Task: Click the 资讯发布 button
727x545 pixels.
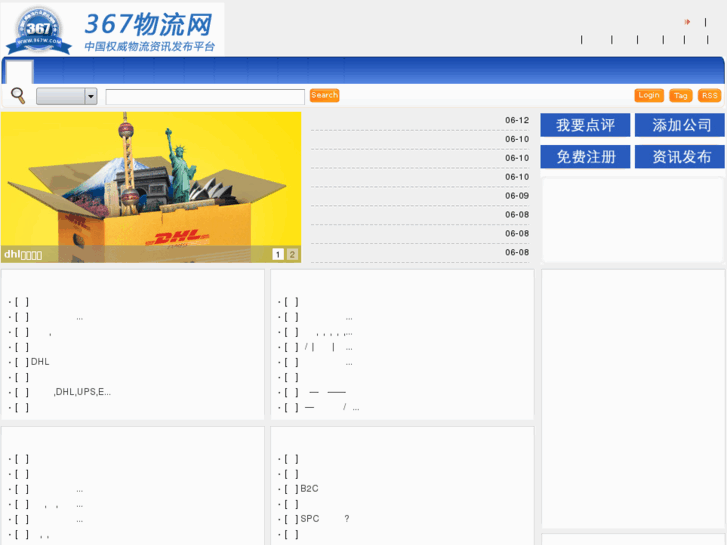Action: coord(680,156)
